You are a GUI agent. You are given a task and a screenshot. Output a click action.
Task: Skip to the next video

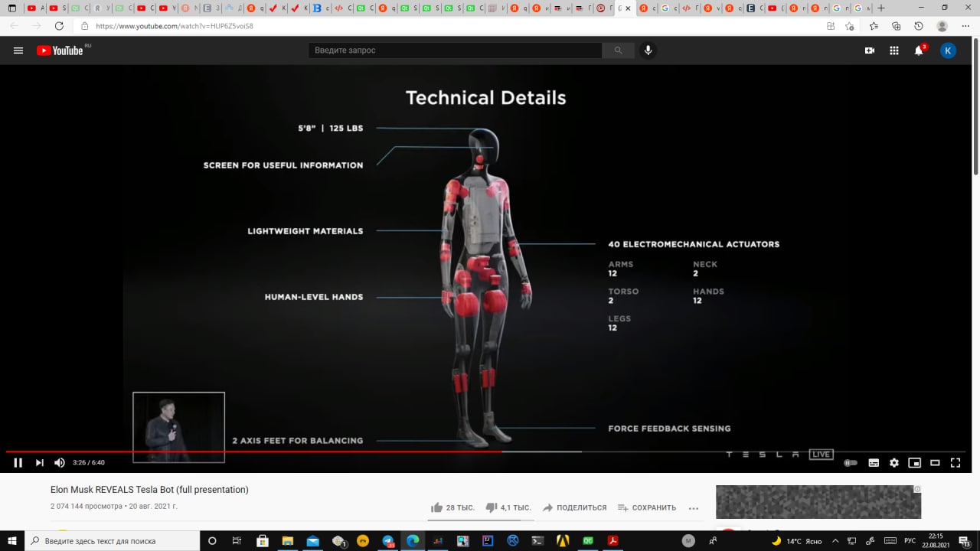point(40,462)
